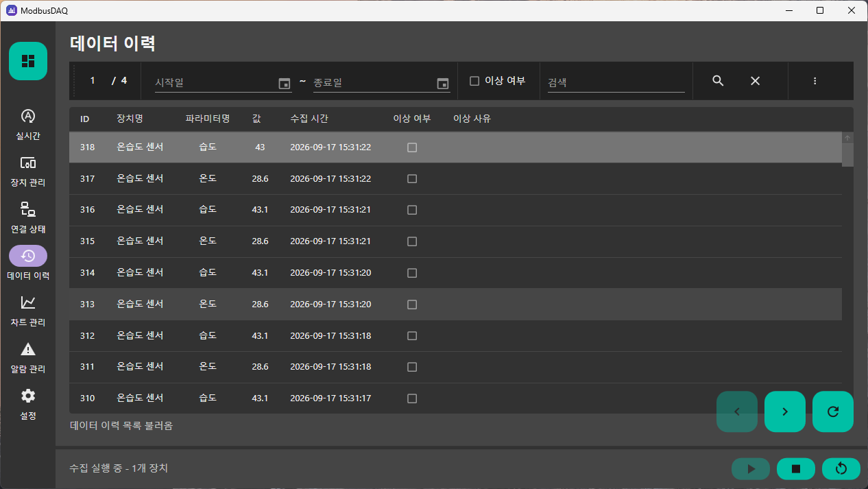Image resolution: width=868 pixels, height=489 pixels.
Task: Check 이상 여부 box for row 314
Action: 412,273
